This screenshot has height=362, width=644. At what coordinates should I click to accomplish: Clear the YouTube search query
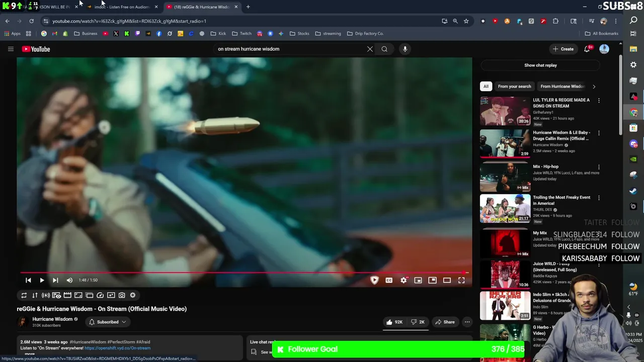tap(370, 49)
